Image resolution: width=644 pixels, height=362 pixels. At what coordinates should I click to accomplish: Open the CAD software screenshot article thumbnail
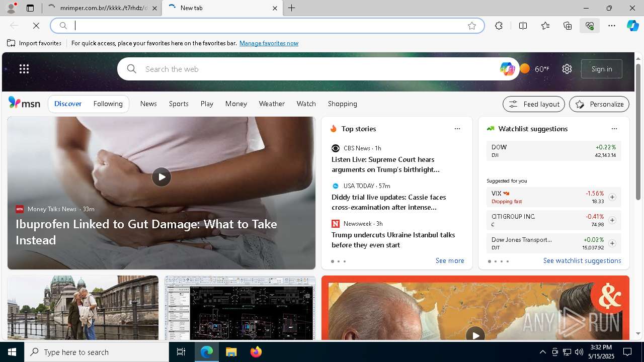pyautogui.click(x=240, y=308)
